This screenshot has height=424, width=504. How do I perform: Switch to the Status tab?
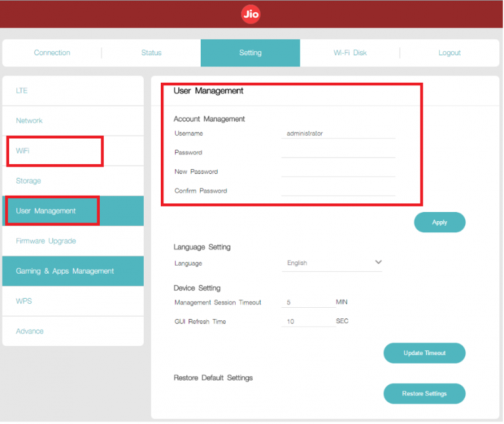pyautogui.click(x=151, y=53)
